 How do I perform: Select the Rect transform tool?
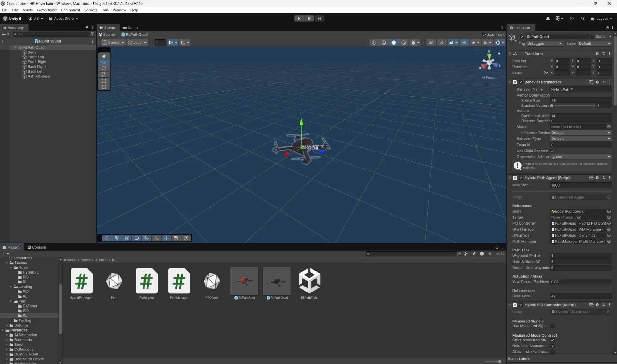pos(104,81)
